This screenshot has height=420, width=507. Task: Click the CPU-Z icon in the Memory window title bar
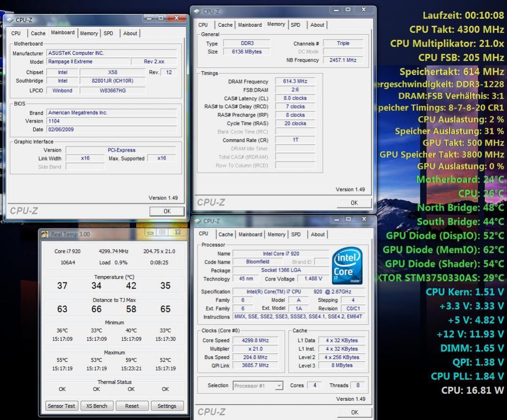click(x=197, y=12)
